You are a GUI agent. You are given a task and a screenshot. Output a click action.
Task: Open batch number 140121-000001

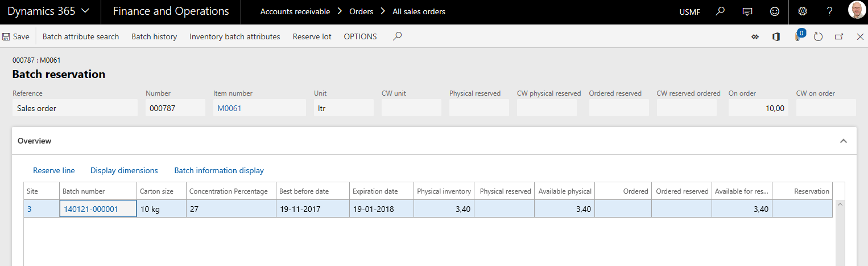tap(91, 209)
